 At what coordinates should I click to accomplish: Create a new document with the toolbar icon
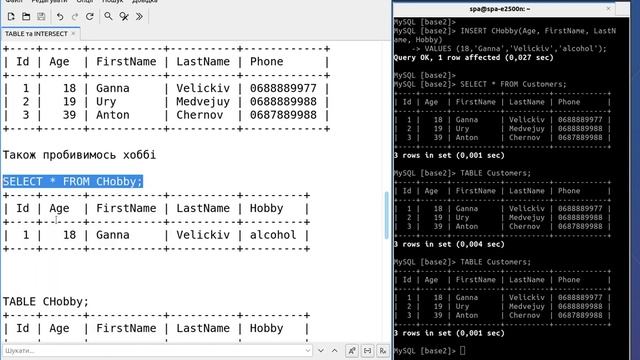11,16
